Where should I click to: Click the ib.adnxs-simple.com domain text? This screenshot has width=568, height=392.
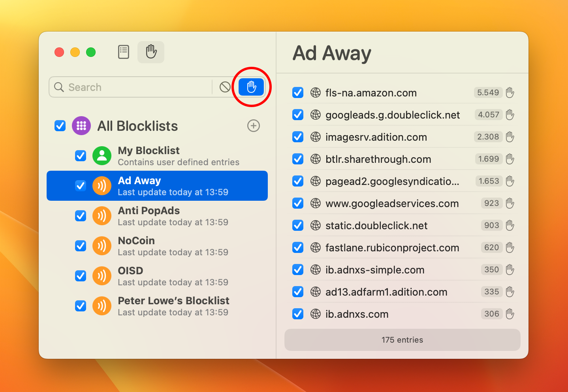pyautogui.click(x=375, y=269)
